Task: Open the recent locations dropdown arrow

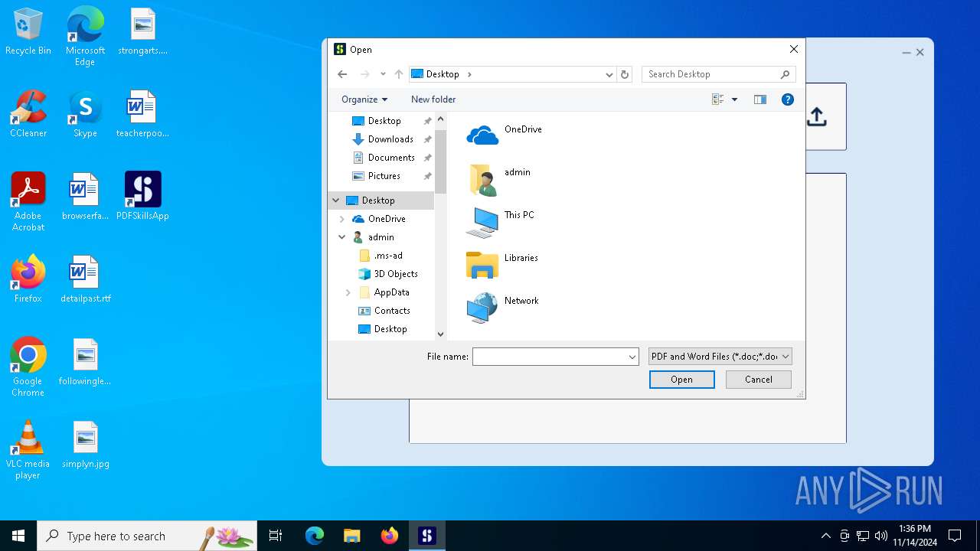Action: coord(383,74)
